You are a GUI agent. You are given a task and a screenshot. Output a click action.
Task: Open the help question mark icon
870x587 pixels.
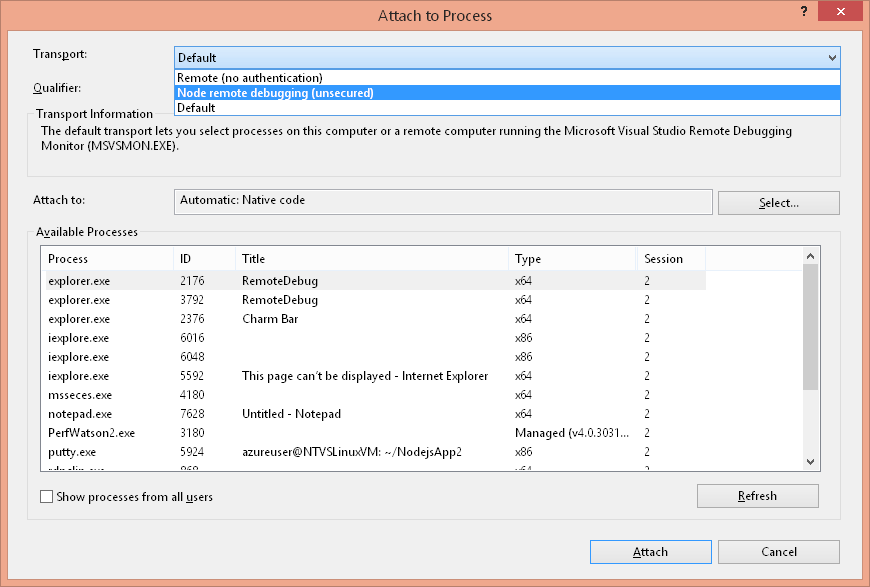tap(804, 11)
